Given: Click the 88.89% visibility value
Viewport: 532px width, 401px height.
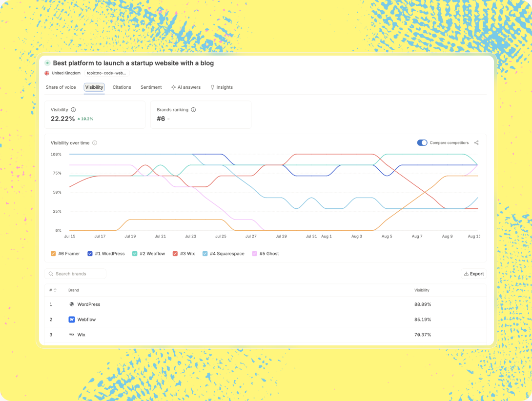Looking at the screenshot, I should click(423, 304).
